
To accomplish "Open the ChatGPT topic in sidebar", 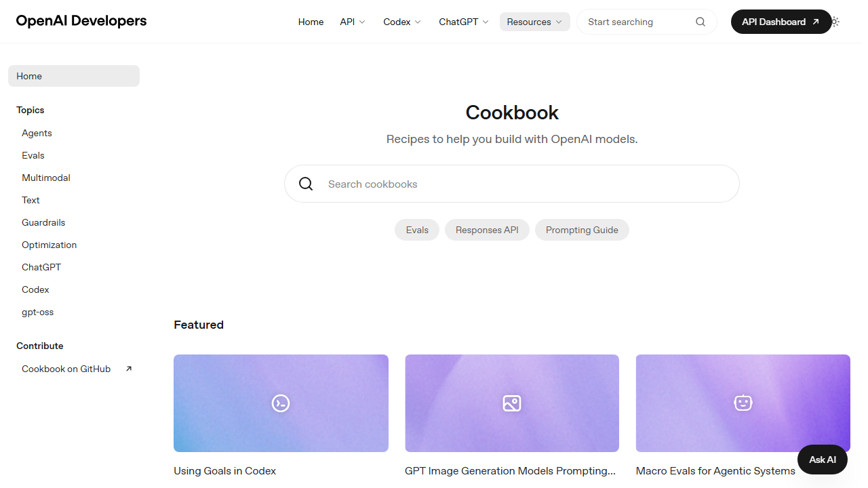I will tap(41, 267).
